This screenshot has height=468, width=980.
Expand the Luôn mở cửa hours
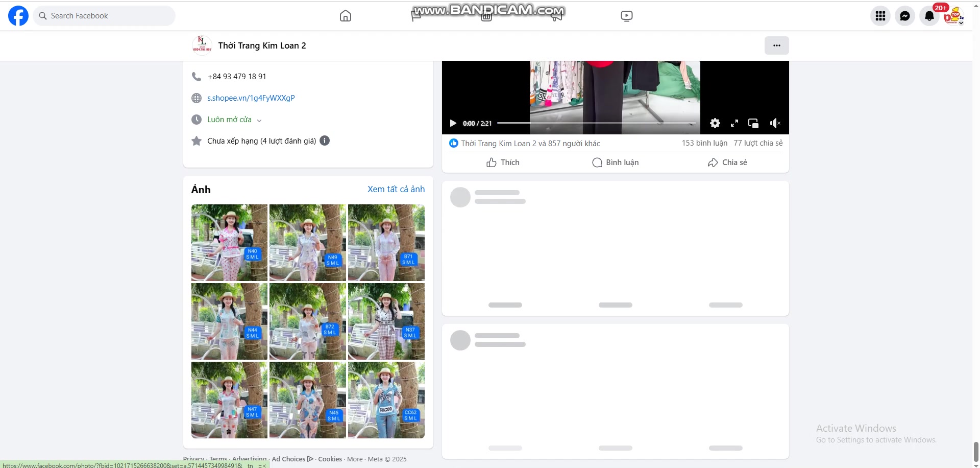tap(234, 120)
